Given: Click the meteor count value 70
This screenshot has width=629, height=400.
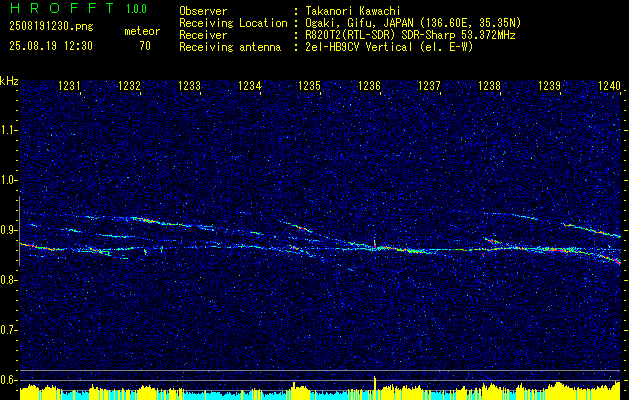Looking at the screenshot, I should [145, 46].
